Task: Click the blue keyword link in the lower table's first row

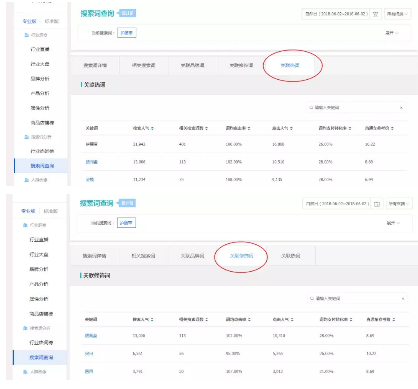Action: (91, 336)
